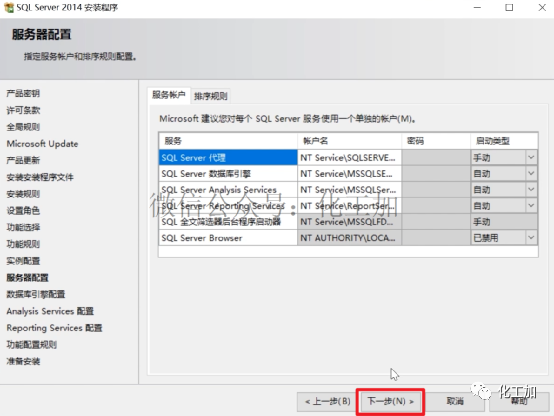Select the SQL 全文筛选器后台程序启动器 row
This screenshot has height=416, width=554.
click(228, 222)
